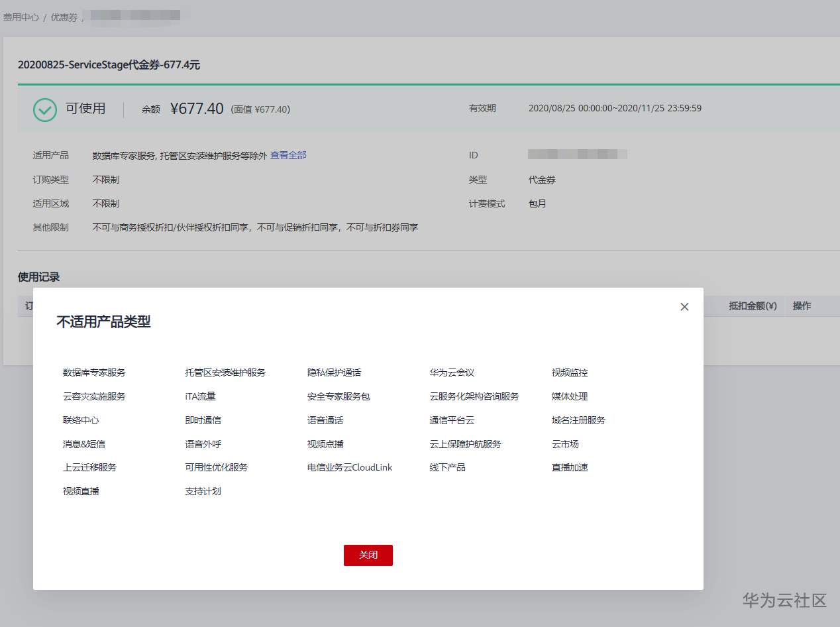
Task: Click 不限制 next to 适用区域
Action: tap(106, 203)
